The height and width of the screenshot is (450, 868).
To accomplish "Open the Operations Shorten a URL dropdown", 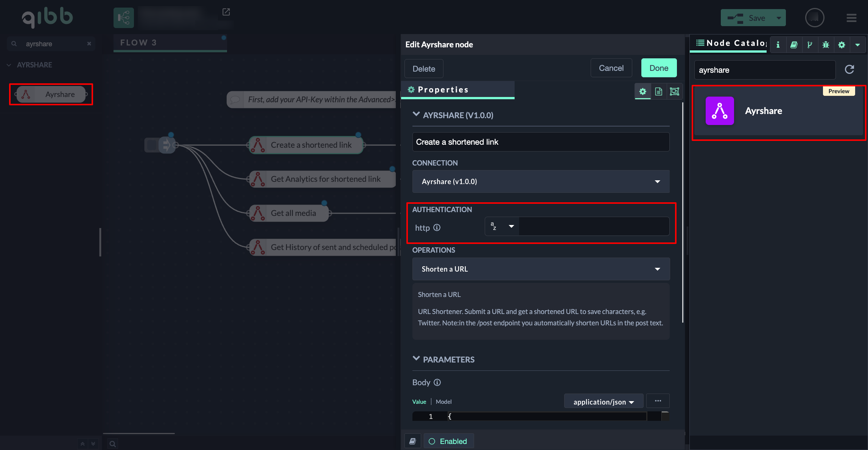I will 541,269.
